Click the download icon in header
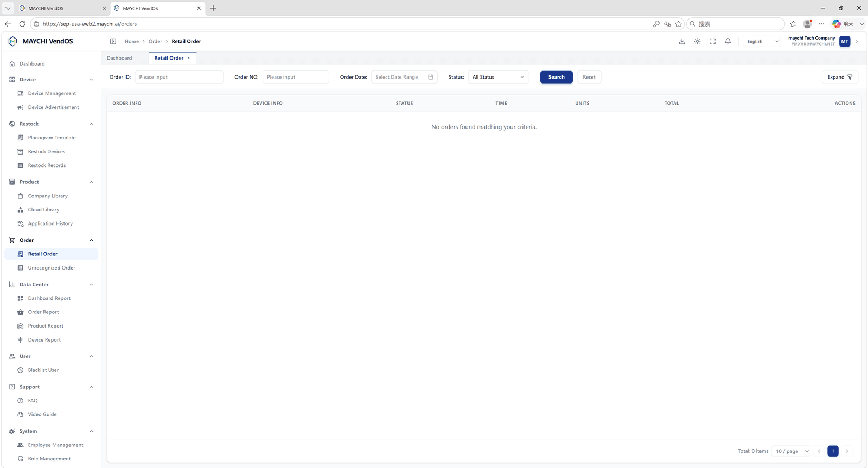This screenshot has width=868, height=468. point(682,41)
